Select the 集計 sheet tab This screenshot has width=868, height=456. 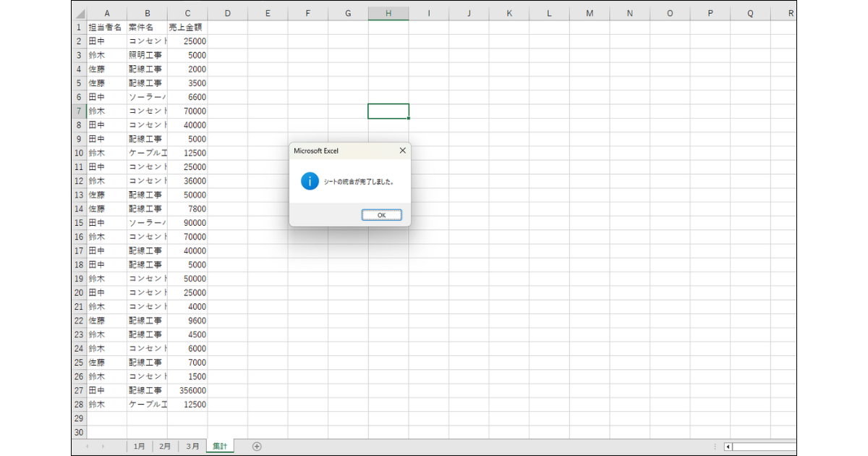220,447
